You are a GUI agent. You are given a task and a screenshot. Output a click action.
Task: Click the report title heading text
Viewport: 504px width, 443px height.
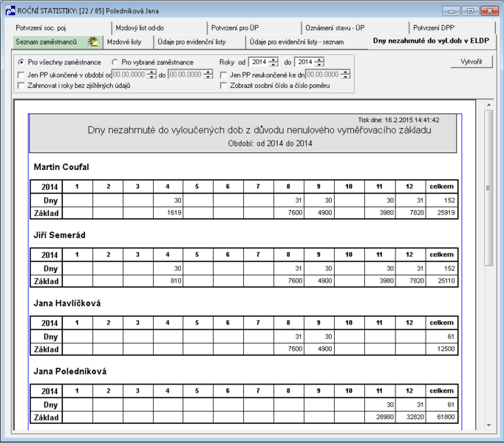click(259, 130)
